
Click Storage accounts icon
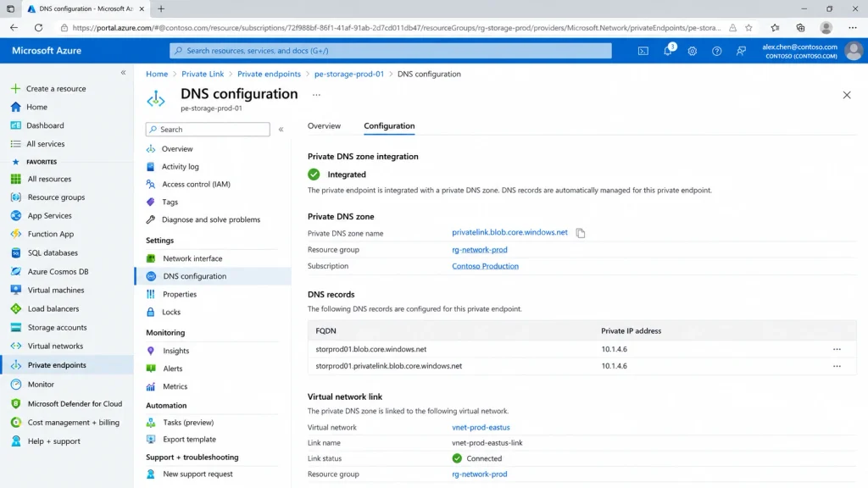point(15,328)
